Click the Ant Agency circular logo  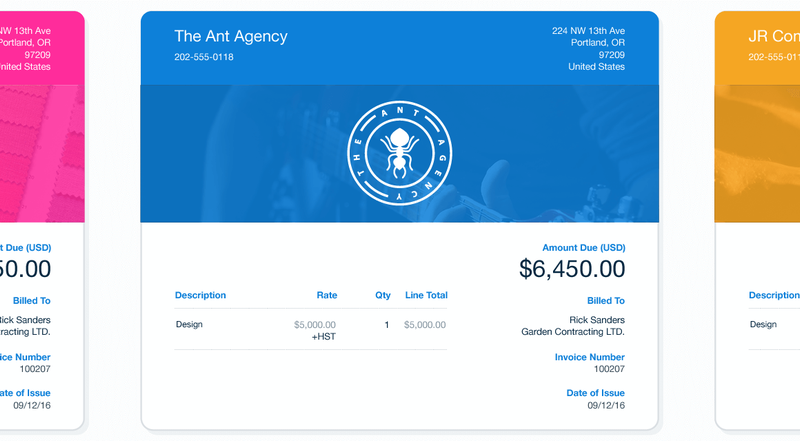(x=400, y=152)
